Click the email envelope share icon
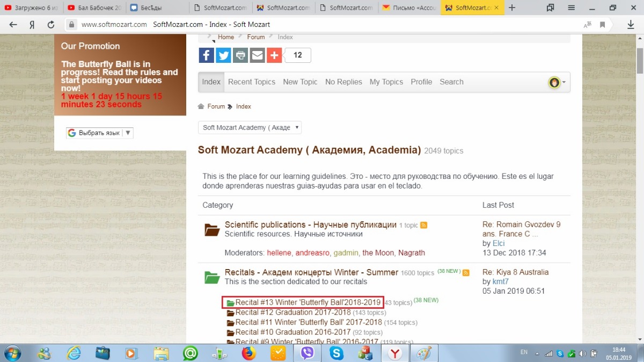This screenshot has height=362, width=644. pyautogui.click(x=258, y=55)
